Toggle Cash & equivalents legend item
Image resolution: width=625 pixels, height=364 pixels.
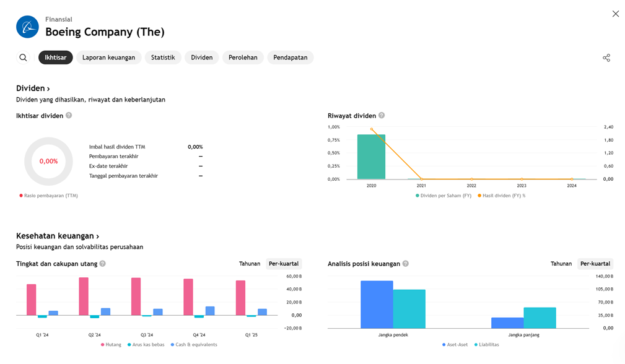point(194,344)
